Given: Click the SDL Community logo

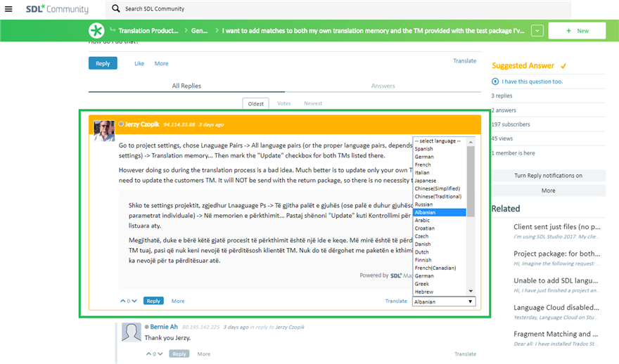Looking at the screenshot, I should click(57, 8).
